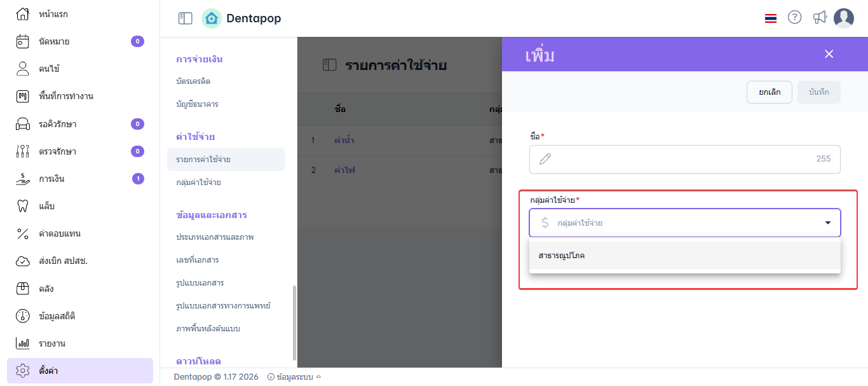
Task: Open บัญชีธนาคาร settings menu item
Action: coord(197,104)
